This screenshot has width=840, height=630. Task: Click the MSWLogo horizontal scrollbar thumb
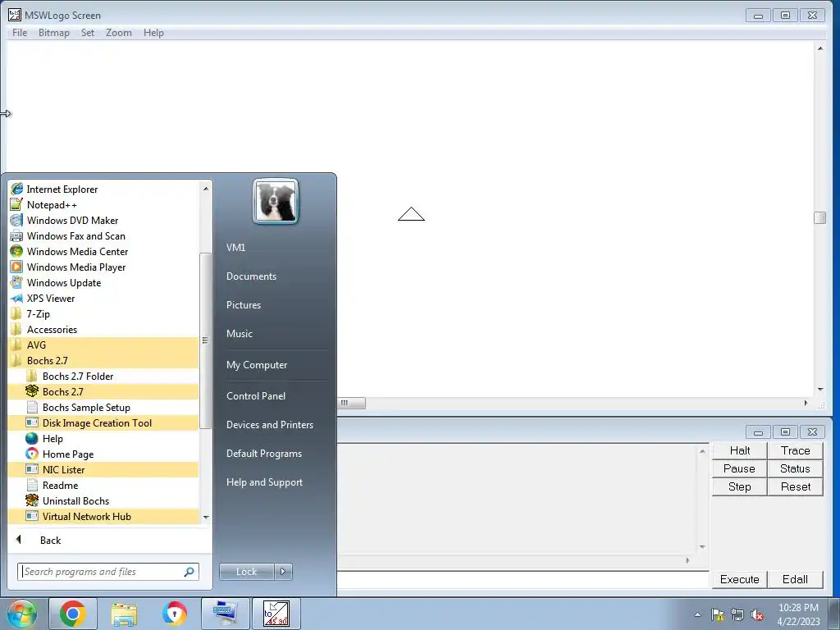click(352, 403)
